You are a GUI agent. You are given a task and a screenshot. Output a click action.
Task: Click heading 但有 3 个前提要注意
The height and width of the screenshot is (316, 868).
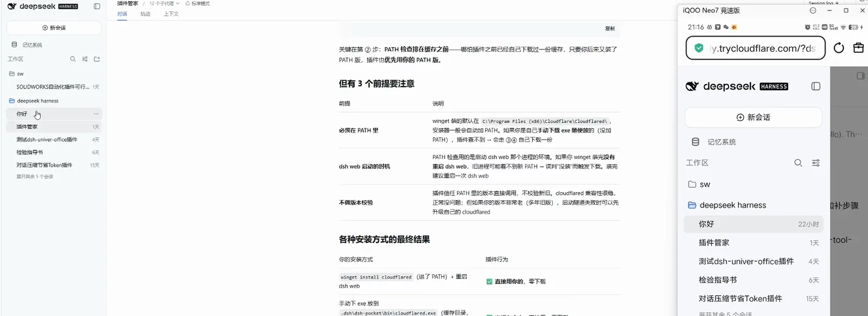376,84
